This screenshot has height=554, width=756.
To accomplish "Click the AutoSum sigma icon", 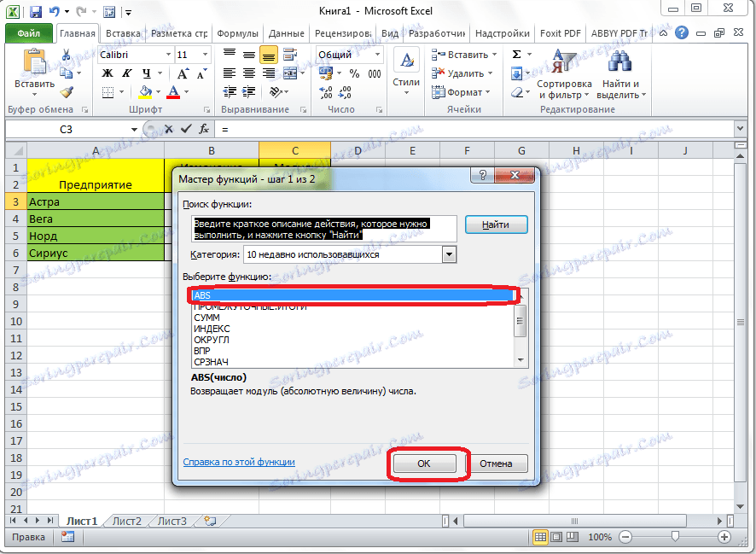I will (516, 55).
